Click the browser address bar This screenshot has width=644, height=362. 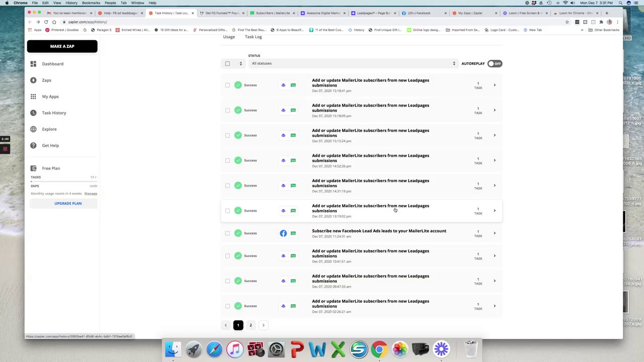tap(312, 22)
